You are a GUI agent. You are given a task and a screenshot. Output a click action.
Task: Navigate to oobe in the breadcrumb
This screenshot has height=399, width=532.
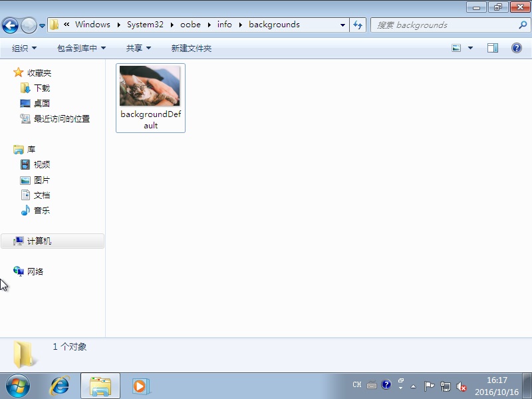point(190,25)
